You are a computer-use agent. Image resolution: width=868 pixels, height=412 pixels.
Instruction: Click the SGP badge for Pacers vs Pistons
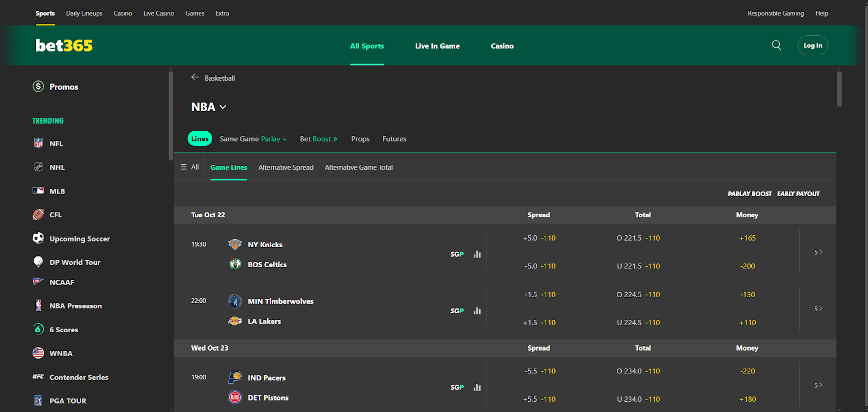coord(457,387)
